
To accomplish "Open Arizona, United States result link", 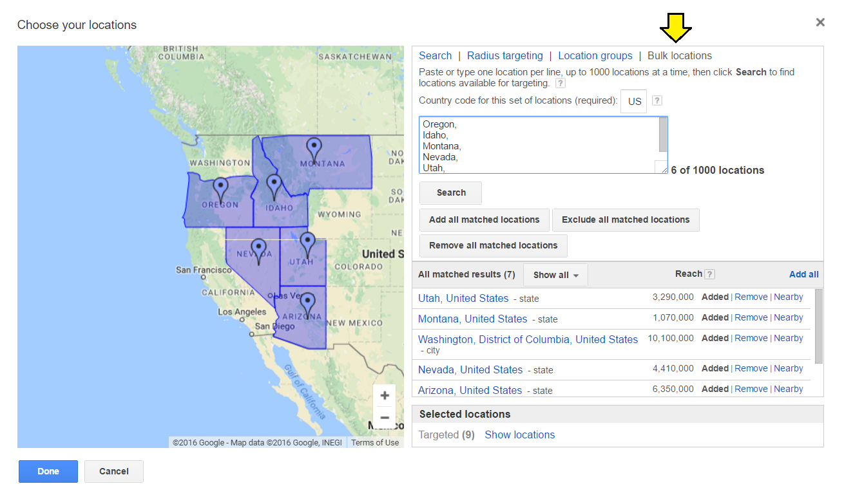I will tap(470, 390).
